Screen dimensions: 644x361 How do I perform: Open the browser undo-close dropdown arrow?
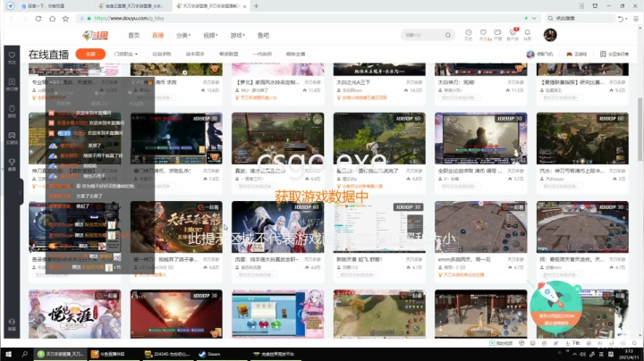(x=626, y=19)
